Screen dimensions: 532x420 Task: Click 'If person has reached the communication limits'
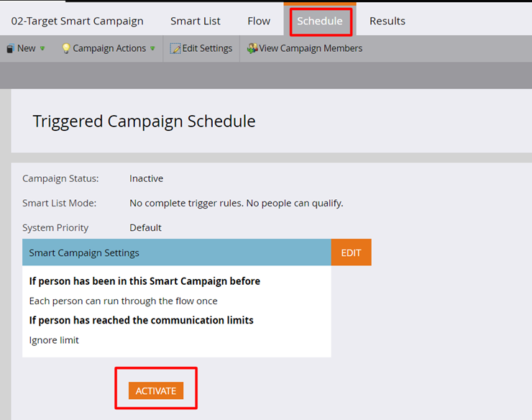(x=141, y=320)
